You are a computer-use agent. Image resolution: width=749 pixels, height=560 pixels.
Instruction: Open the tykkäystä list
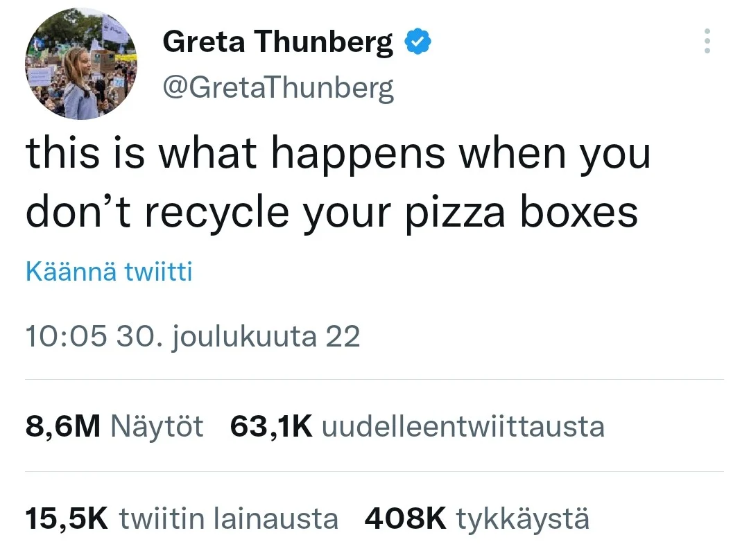523,518
